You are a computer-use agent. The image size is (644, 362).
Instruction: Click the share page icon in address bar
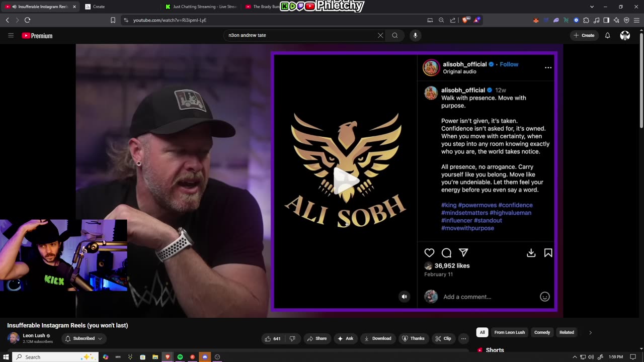[x=453, y=20]
